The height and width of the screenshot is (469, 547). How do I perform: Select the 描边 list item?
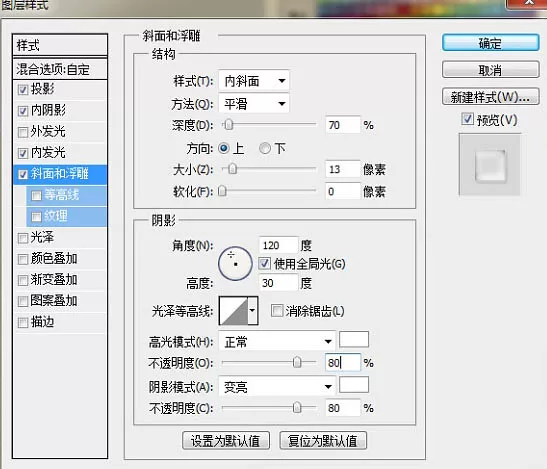click(x=60, y=322)
